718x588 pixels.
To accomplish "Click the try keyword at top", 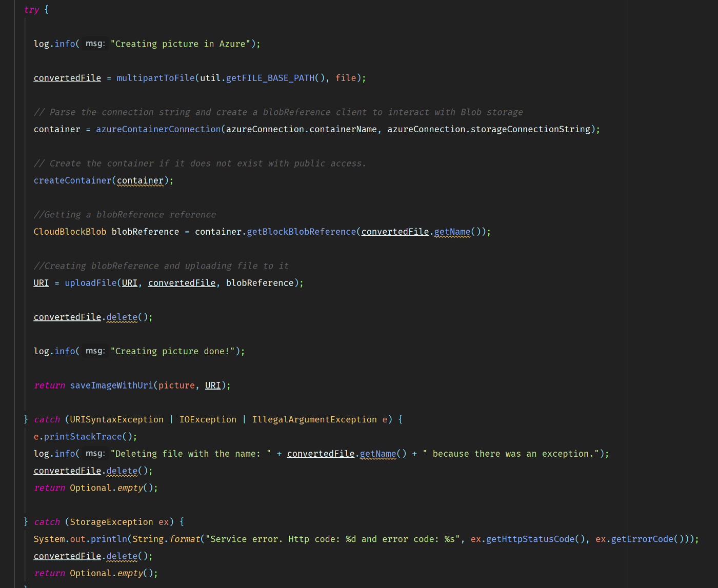I will (31, 10).
